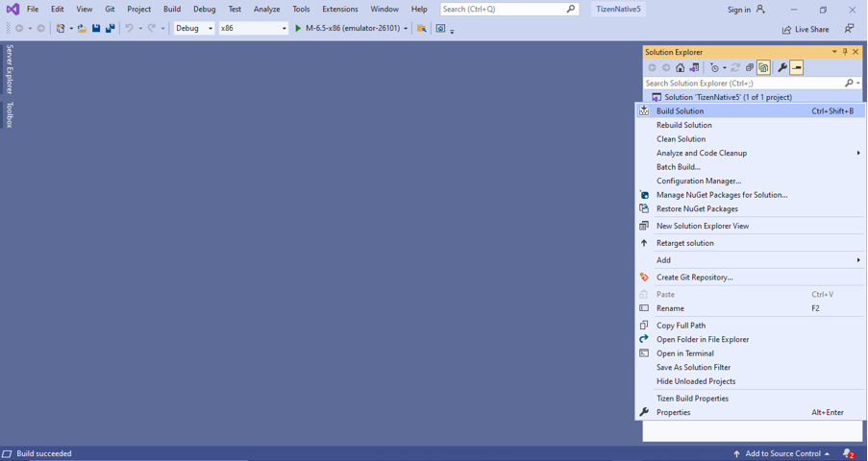Click Add to Source Control
Image resolution: width=868 pixels, height=461 pixels.
coord(782,453)
